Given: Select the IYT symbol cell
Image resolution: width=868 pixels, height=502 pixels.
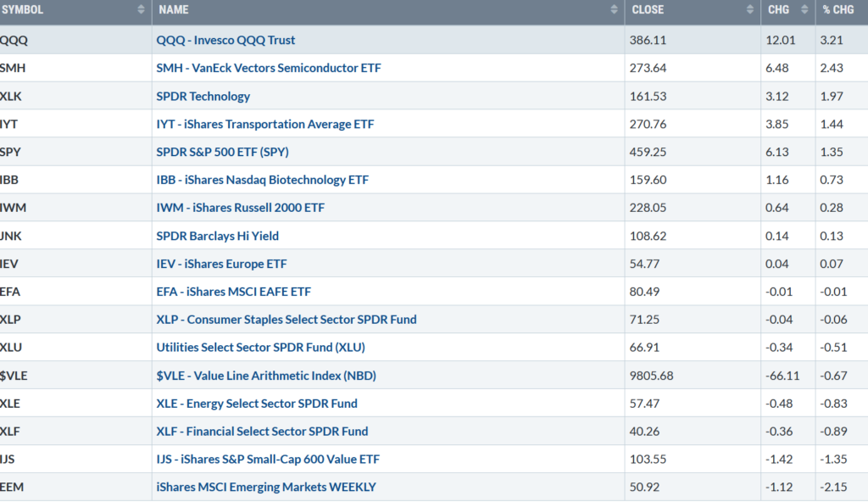Looking at the screenshot, I should 75,124.
